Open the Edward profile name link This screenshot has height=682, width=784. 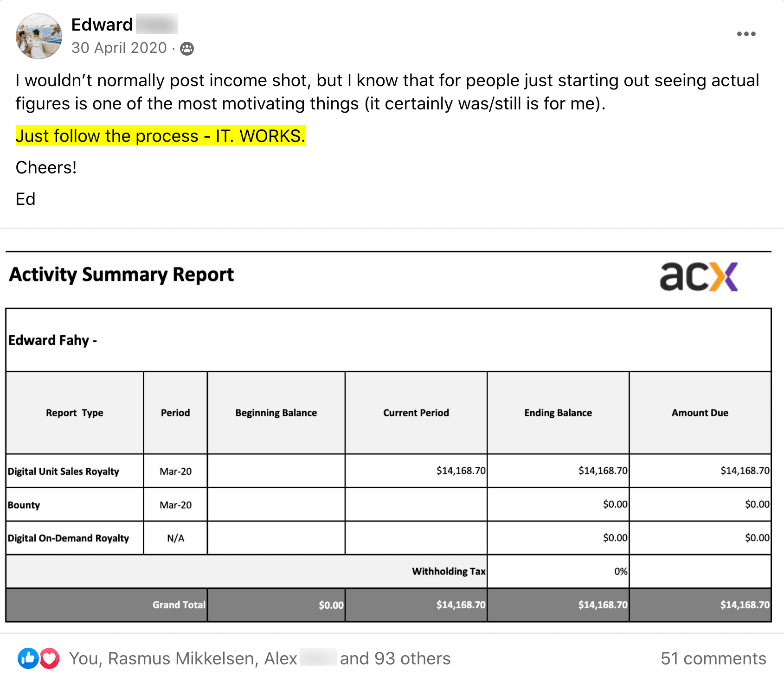pyautogui.click(x=102, y=25)
